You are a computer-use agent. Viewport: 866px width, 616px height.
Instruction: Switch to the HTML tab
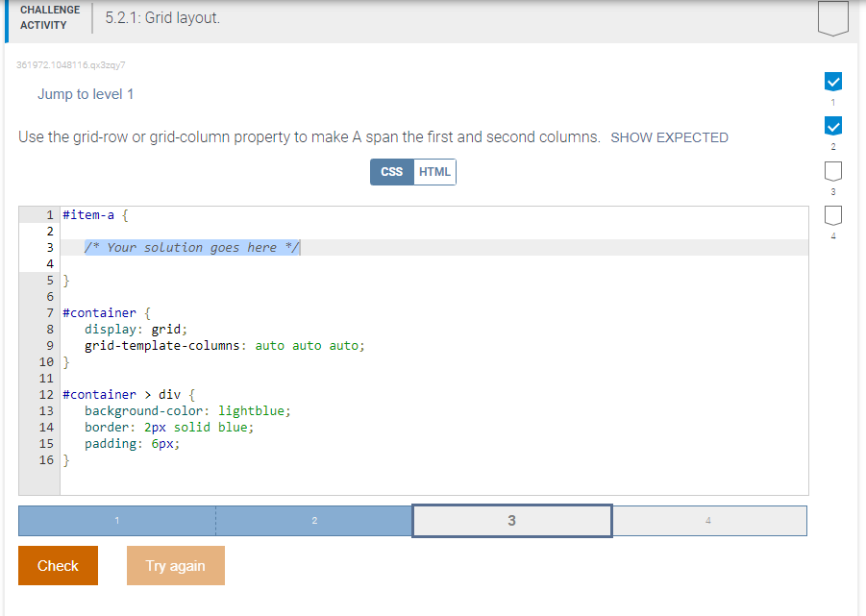tap(434, 171)
